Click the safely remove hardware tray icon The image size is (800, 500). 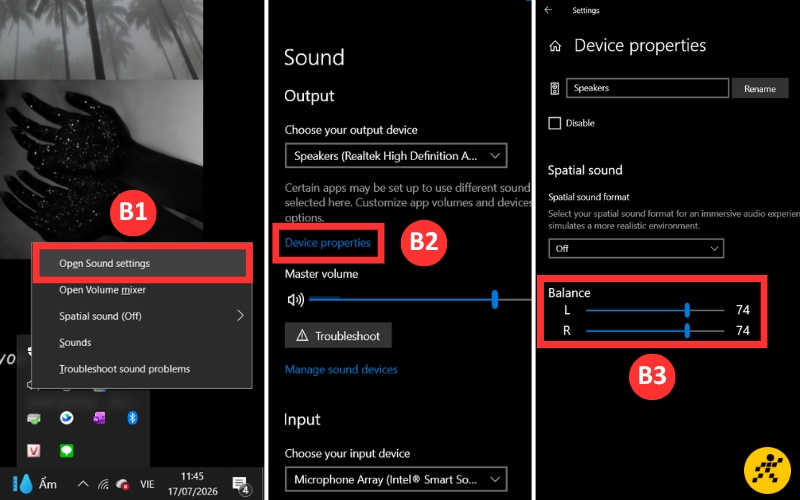click(34, 419)
